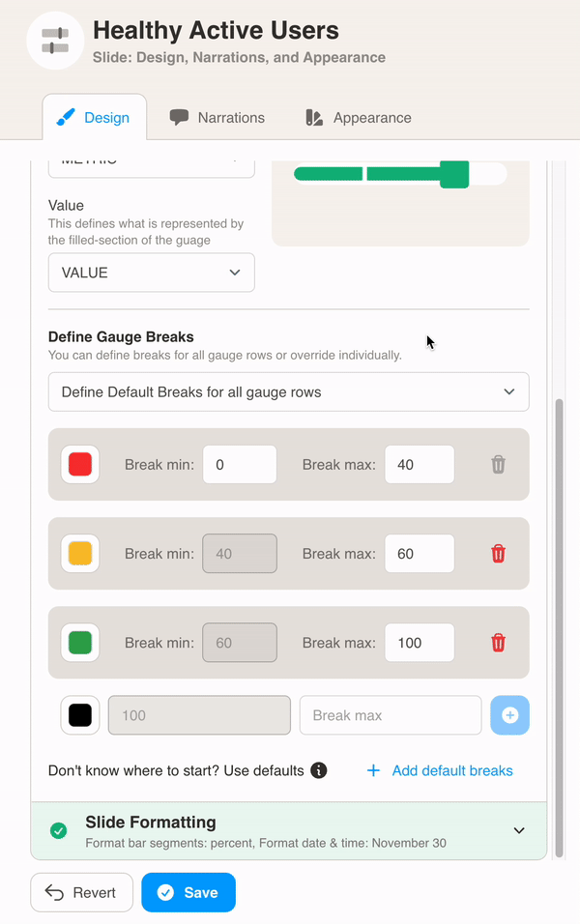Expand the Slide Formatting section chevron

point(518,830)
